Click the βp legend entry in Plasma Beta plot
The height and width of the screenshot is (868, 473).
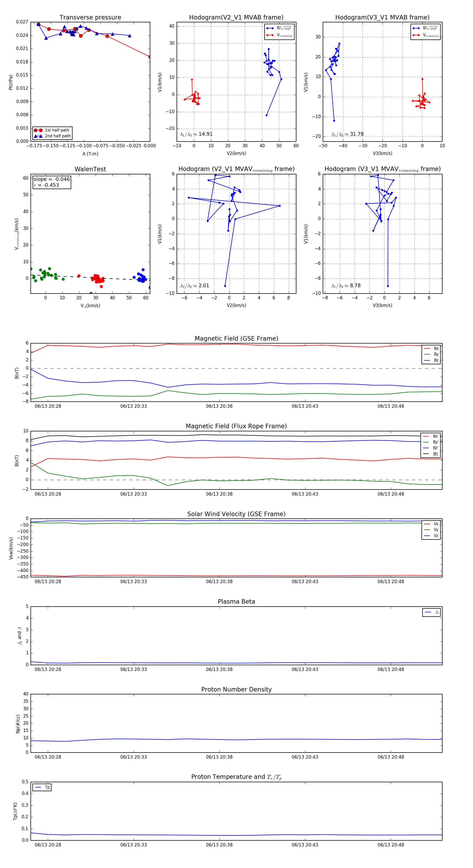point(431,612)
